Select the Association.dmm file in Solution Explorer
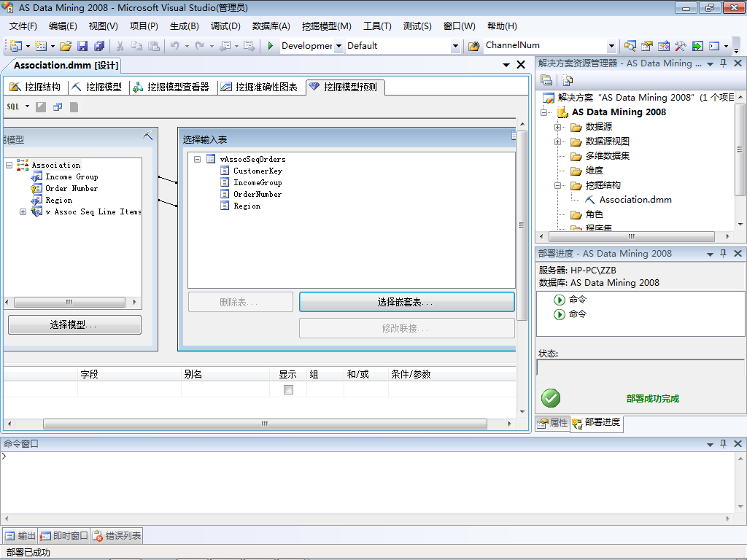 tap(635, 200)
